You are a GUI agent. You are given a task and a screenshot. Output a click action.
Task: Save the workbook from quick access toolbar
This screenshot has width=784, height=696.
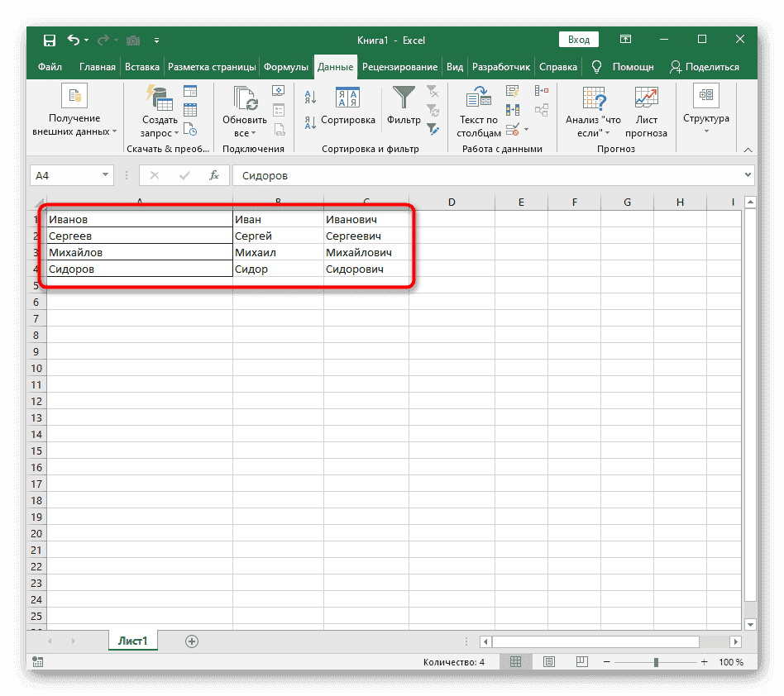click(x=50, y=40)
